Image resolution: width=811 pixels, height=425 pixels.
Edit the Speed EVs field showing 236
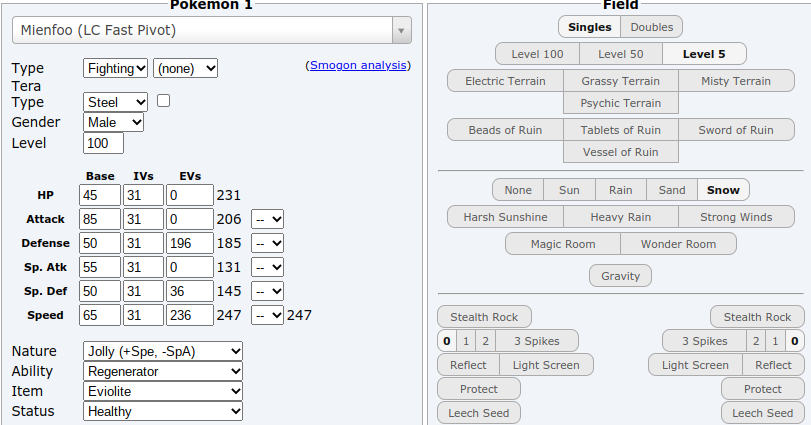[x=189, y=315]
